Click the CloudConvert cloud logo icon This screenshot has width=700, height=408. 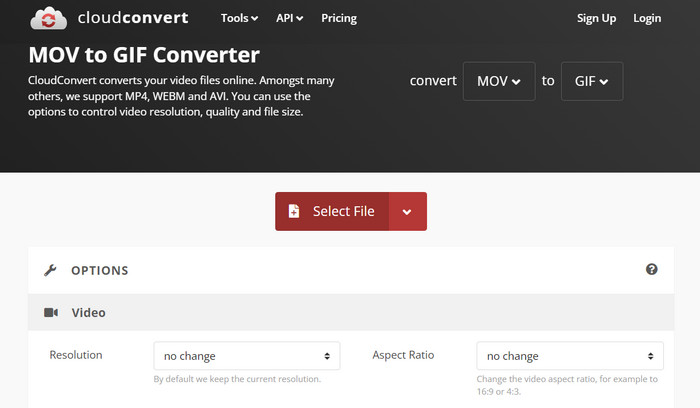click(48, 18)
